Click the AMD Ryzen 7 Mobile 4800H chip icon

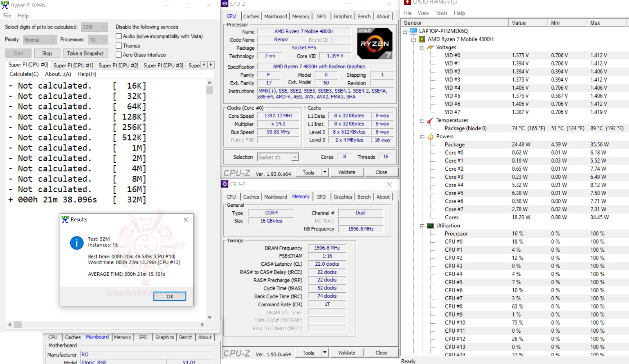pyautogui.click(x=422, y=39)
